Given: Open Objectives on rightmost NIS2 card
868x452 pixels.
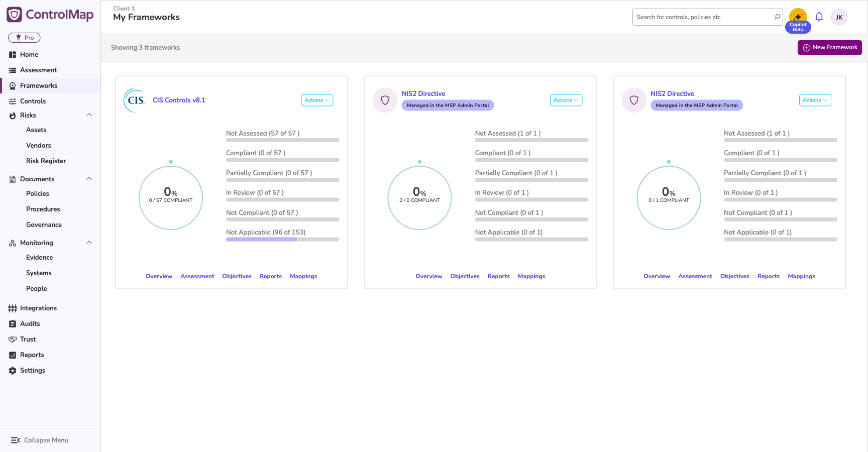Looking at the screenshot, I should pyautogui.click(x=735, y=277).
